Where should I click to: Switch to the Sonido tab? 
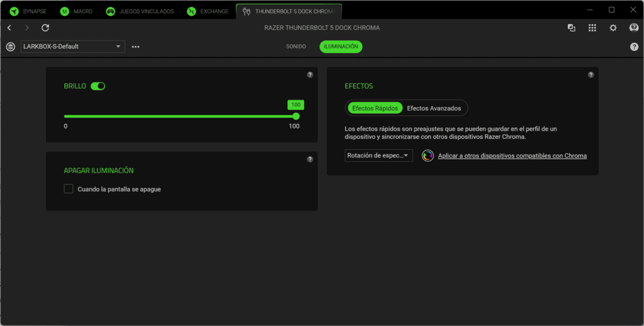(x=296, y=46)
